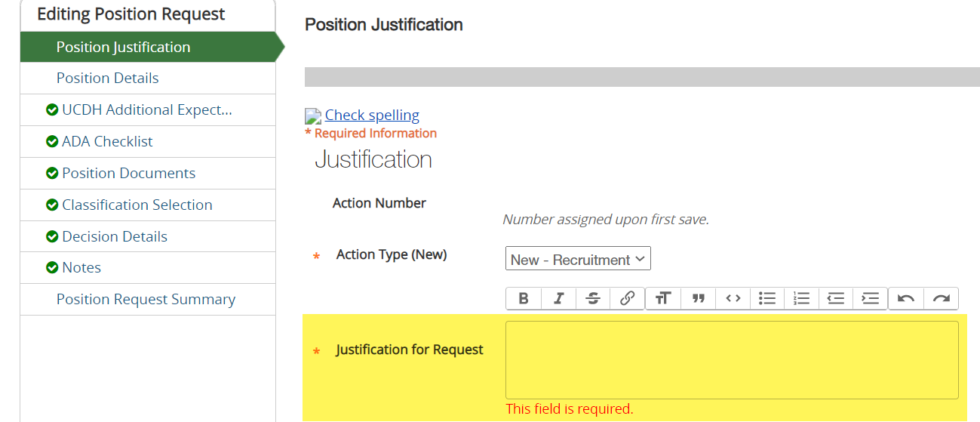Create a bulleted list

pyautogui.click(x=767, y=298)
